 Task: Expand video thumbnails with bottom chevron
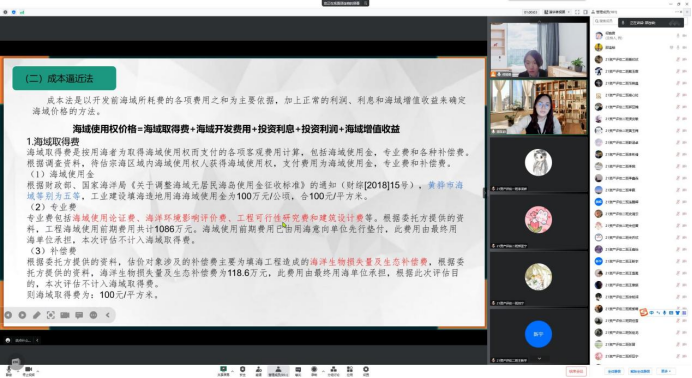pos(539,359)
